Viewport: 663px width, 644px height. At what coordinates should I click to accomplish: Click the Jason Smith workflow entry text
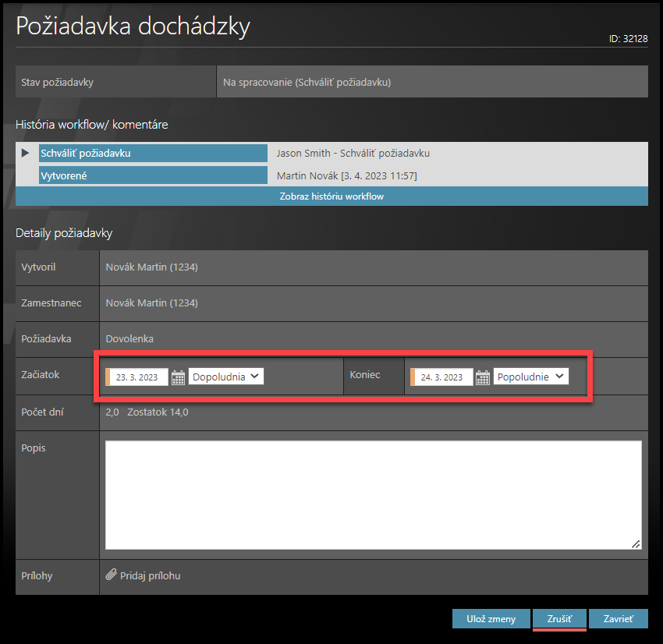[x=353, y=154]
